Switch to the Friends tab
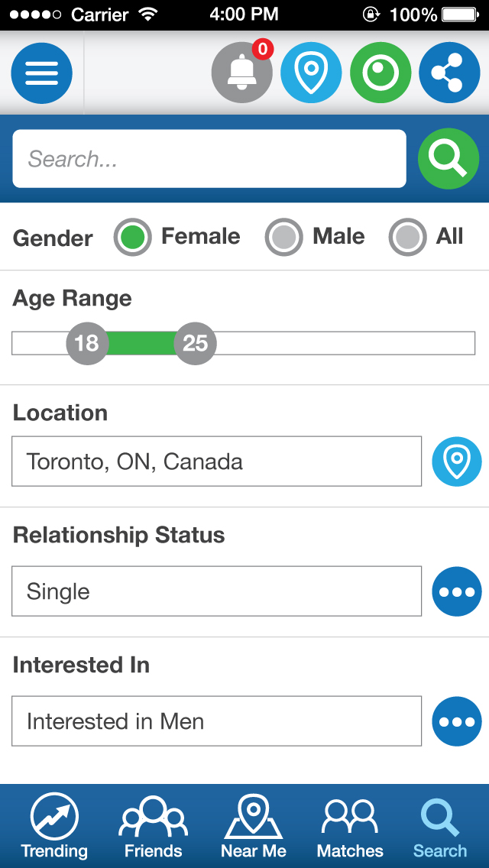The width and height of the screenshot is (489, 868). coord(154,827)
